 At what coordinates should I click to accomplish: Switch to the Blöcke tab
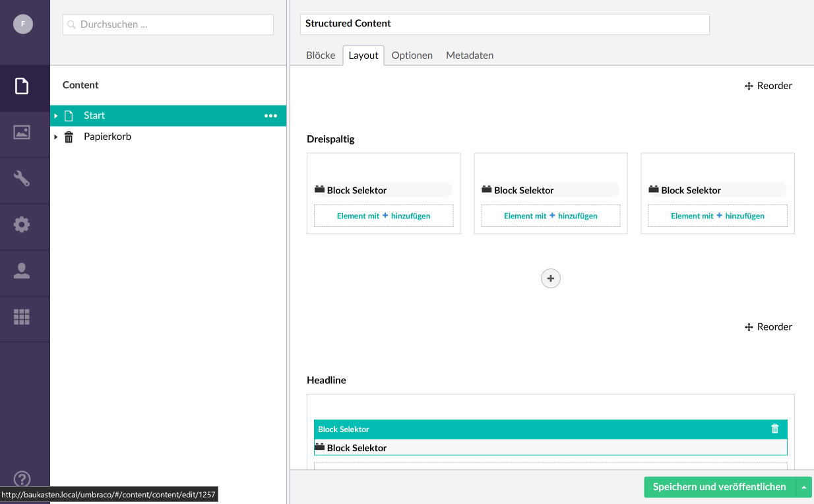coord(321,55)
